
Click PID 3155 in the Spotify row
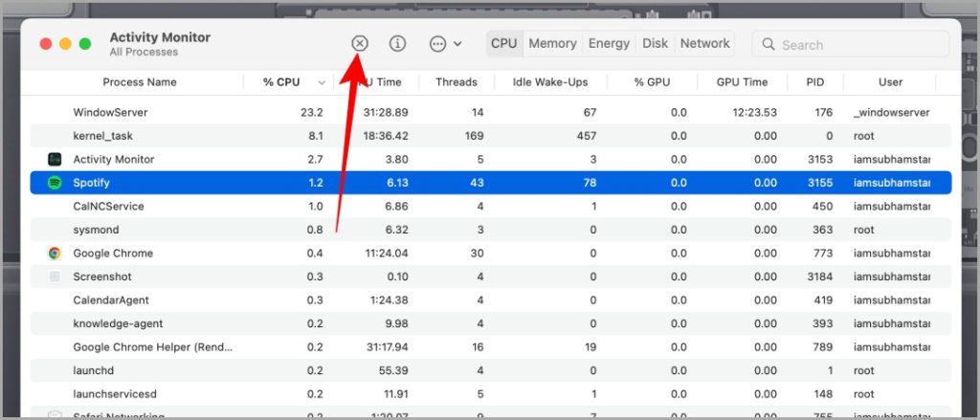pyautogui.click(x=820, y=183)
